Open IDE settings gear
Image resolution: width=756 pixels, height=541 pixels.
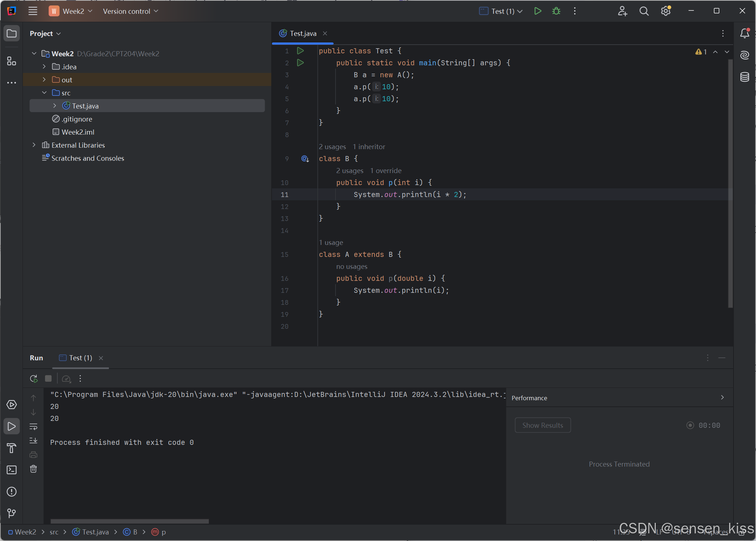666,11
